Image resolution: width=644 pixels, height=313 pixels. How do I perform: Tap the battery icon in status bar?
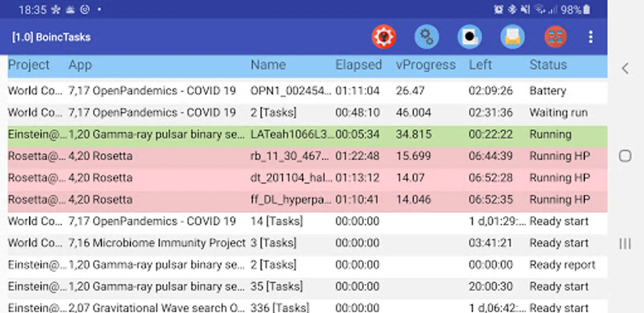[587, 9]
